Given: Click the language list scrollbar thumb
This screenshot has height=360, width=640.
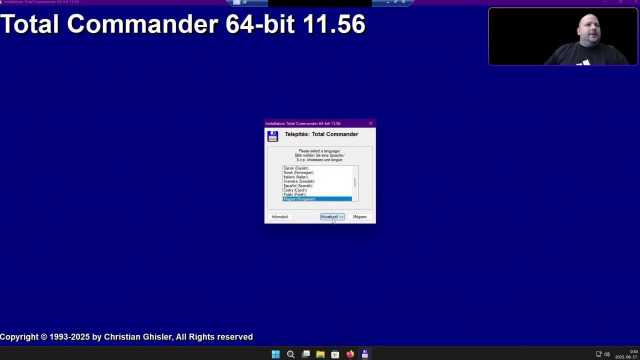Looking at the screenshot, I should tap(355, 182).
